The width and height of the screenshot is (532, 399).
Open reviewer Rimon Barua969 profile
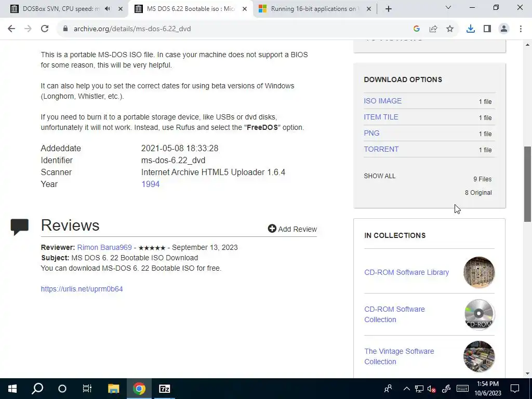104,247
